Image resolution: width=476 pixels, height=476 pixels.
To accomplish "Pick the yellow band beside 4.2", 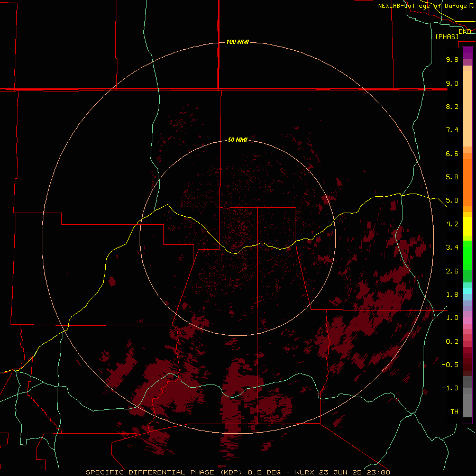I will 467,226.
